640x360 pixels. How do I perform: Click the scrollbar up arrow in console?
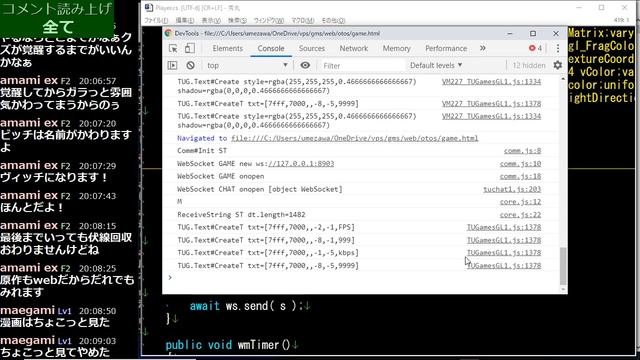tap(563, 78)
